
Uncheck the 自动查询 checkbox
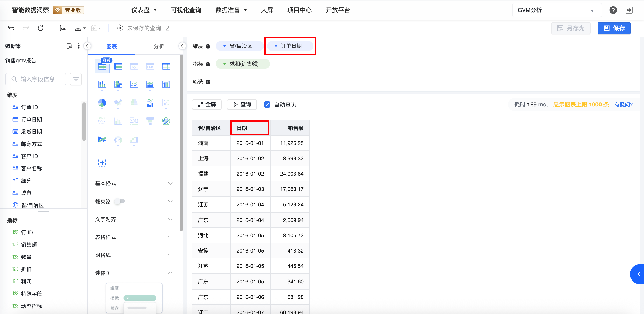(x=267, y=104)
